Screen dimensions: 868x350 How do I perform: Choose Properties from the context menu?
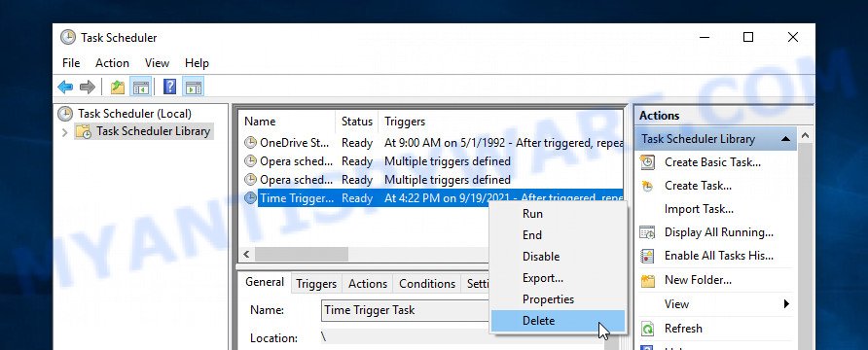558,299
